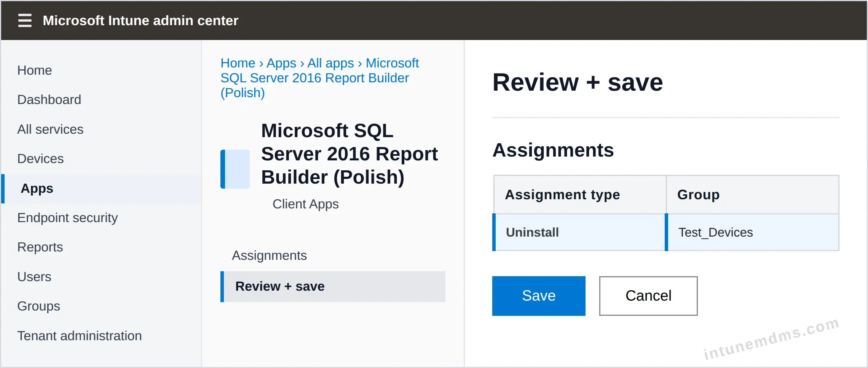Click the Apps breadcrumb link

point(281,63)
